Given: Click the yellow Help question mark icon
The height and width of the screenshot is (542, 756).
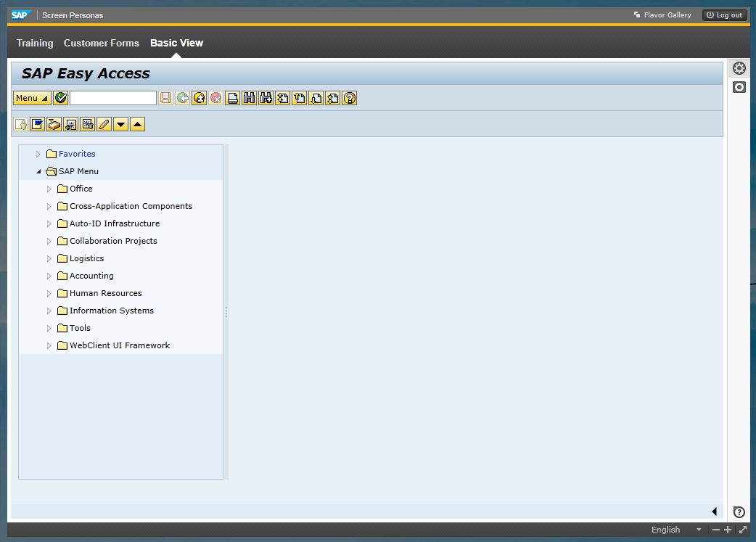Looking at the screenshot, I should [x=350, y=99].
